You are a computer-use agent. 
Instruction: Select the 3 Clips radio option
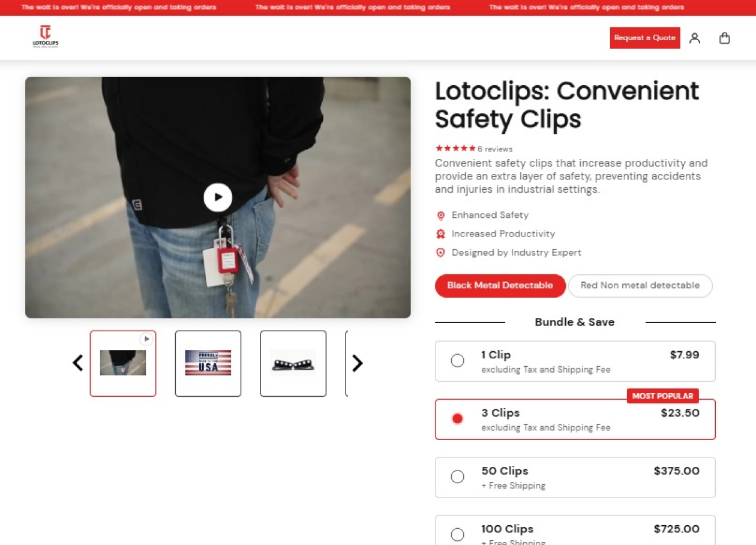click(x=457, y=419)
